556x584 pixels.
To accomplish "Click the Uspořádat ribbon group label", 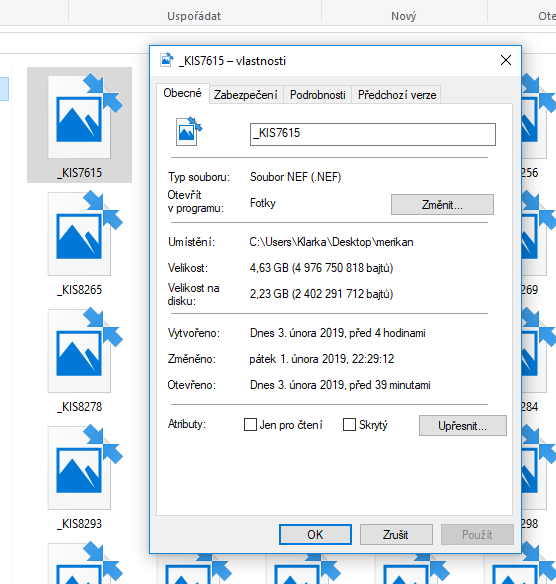I will pyautogui.click(x=194, y=16).
